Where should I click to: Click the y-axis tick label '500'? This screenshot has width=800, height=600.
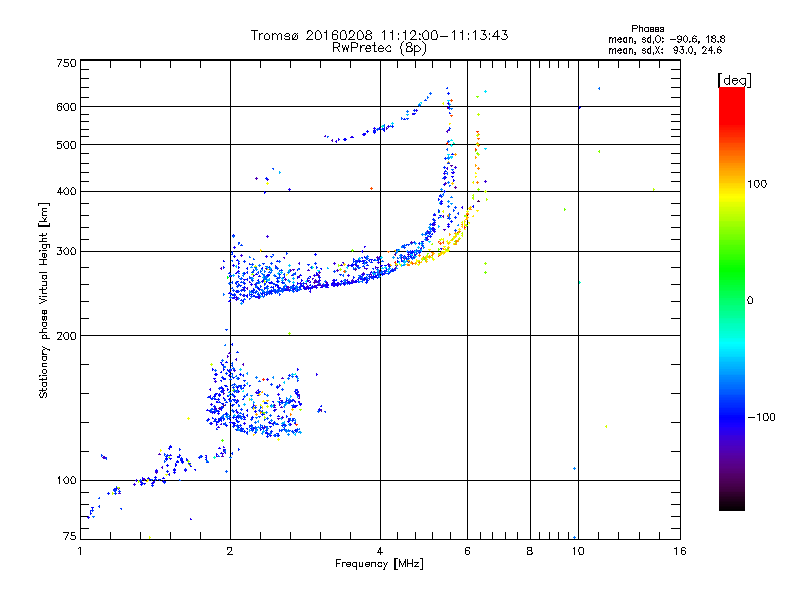pyautogui.click(x=66, y=145)
